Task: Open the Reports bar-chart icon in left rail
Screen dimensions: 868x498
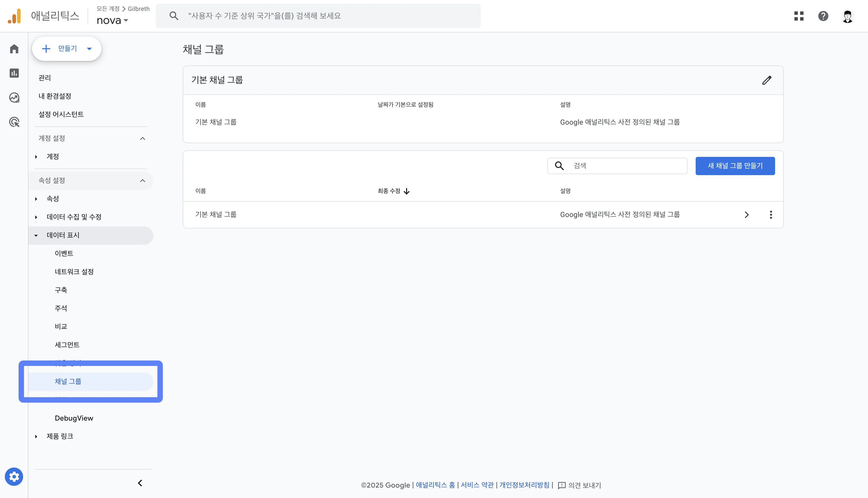Action: [14, 73]
